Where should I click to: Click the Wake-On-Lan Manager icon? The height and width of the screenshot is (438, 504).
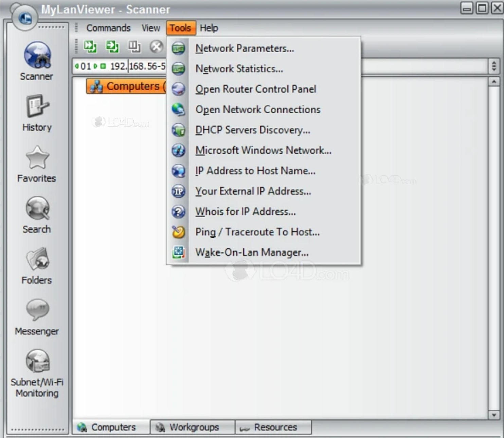(x=178, y=252)
